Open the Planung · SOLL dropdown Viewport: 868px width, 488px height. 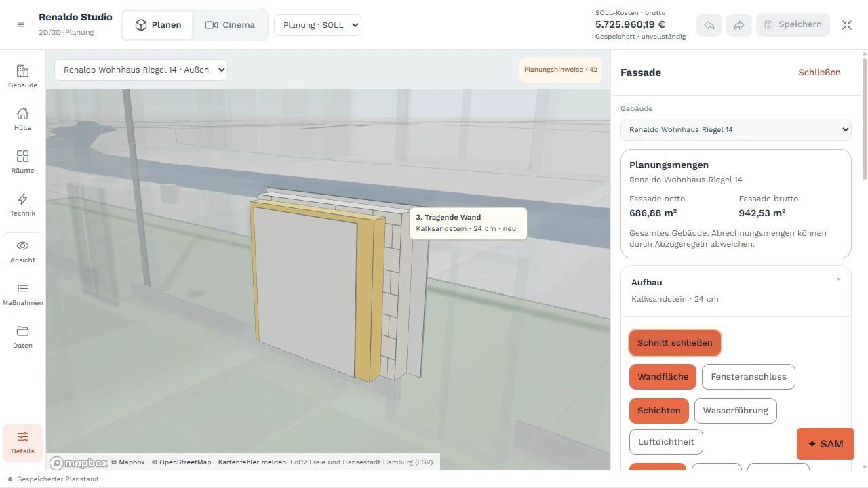tap(317, 25)
